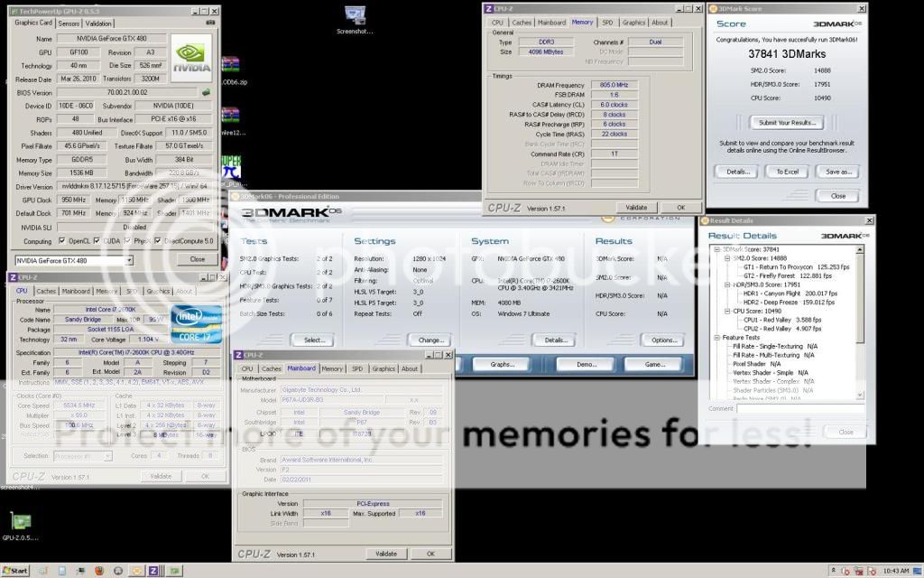Click the Game button in 3DMark06
Screen dimensions: 924x578
point(655,365)
